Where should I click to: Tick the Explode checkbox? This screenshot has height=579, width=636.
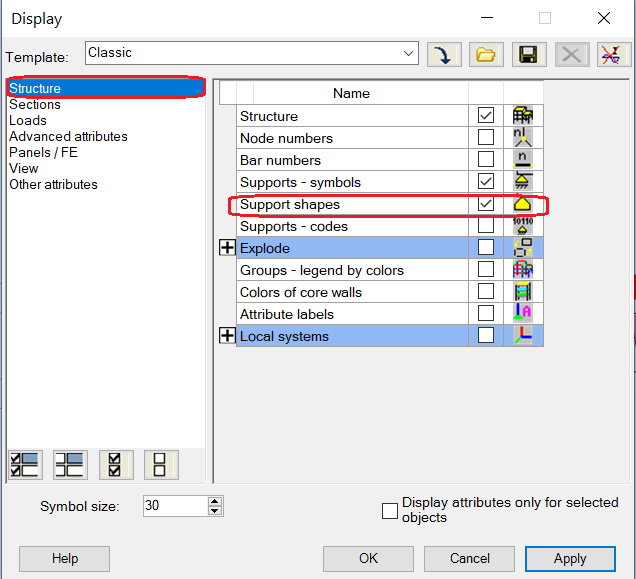click(486, 247)
